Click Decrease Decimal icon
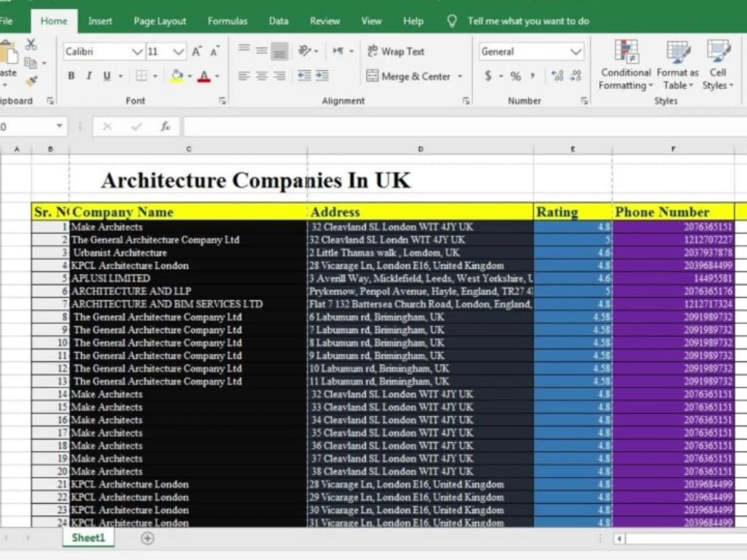This screenshot has width=747, height=560. pos(576,75)
